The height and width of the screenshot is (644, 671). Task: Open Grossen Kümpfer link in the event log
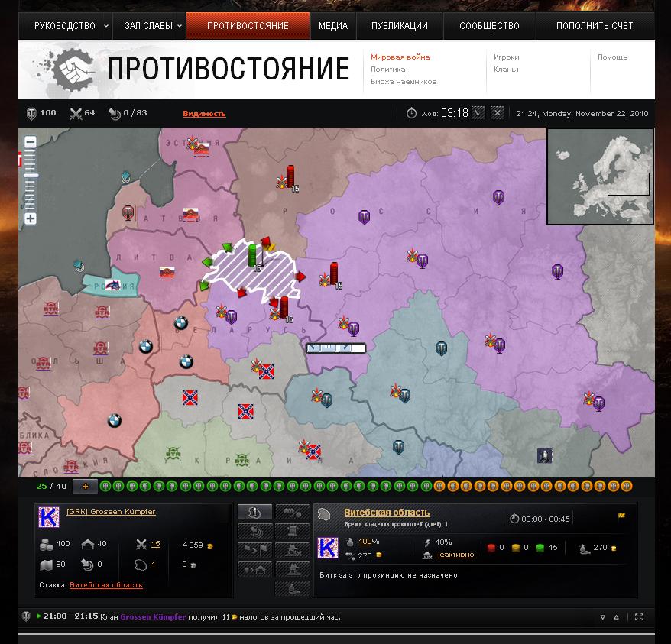click(x=153, y=617)
